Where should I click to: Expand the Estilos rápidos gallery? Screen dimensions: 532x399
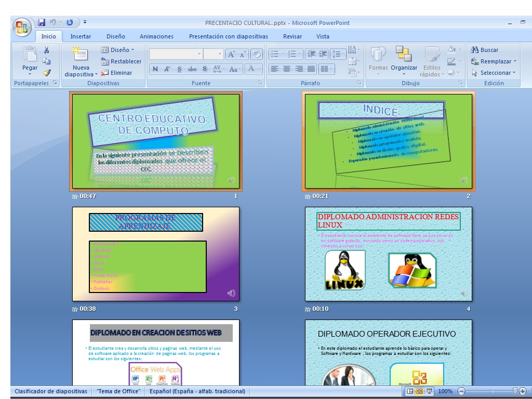pyautogui.click(x=432, y=61)
